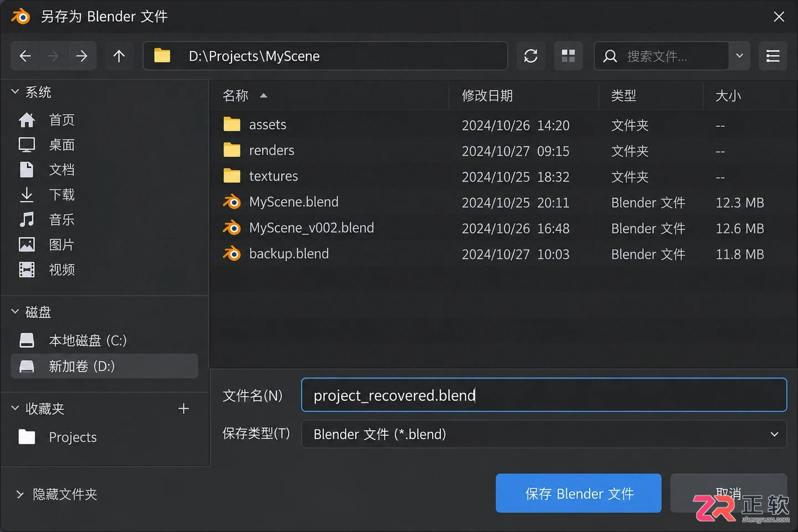Add current folder to favorites plus
798x532 pixels.
(183, 408)
